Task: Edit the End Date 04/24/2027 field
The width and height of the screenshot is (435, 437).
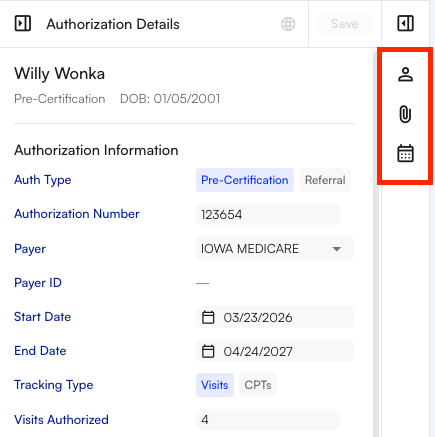Action: click(275, 351)
